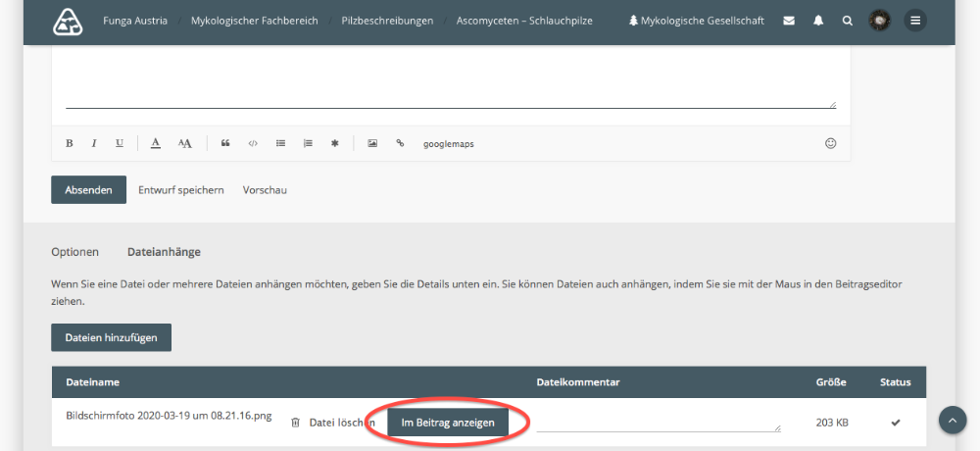Switch to the Optionen tab
Screen dimensions: 980x451
75,252
